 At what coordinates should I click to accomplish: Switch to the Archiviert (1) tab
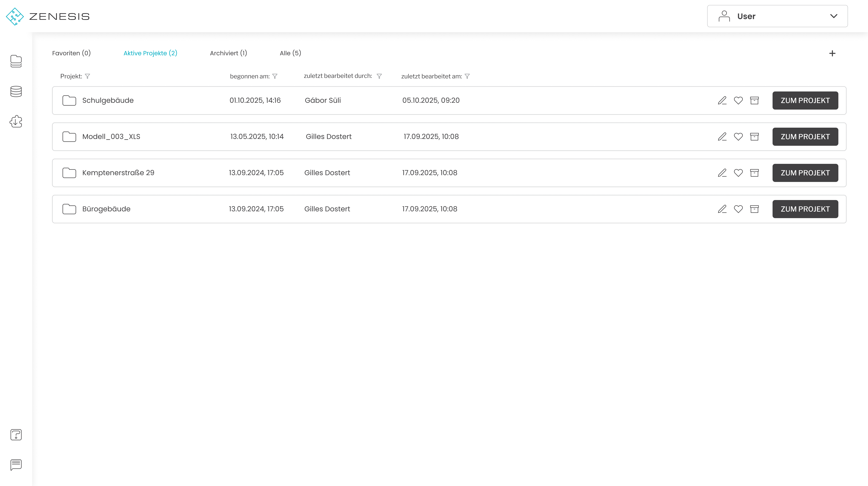point(228,53)
